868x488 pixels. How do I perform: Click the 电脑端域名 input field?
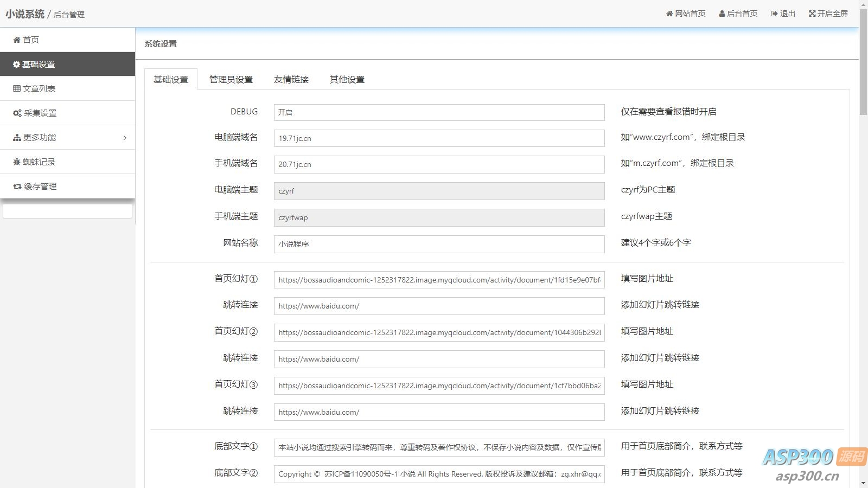(439, 138)
